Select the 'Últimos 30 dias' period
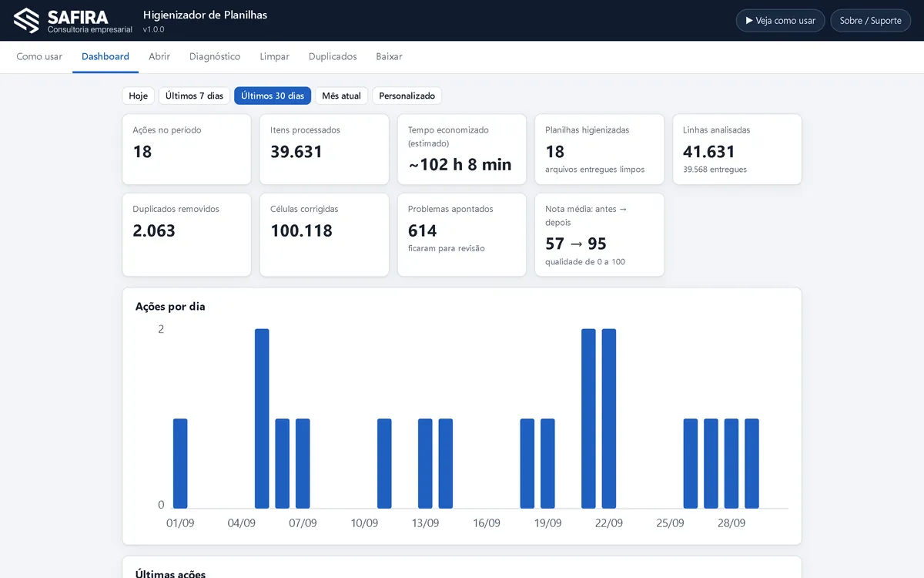This screenshot has height=578, width=924. [x=273, y=96]
